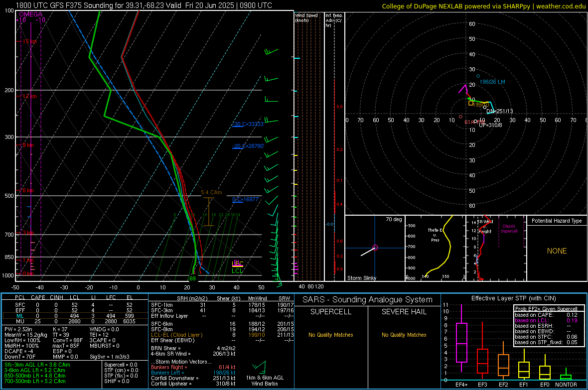588x390 pixels.
Task: Click the SigSvr = 1 m3/s3 value
Action: click(110, 357)
